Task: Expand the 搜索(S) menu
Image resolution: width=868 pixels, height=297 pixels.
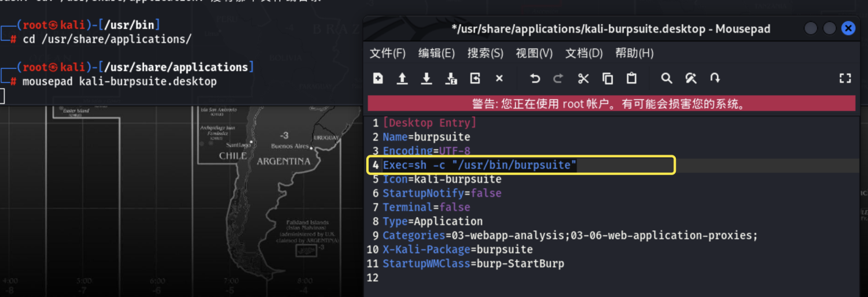Action: point(485,53)
